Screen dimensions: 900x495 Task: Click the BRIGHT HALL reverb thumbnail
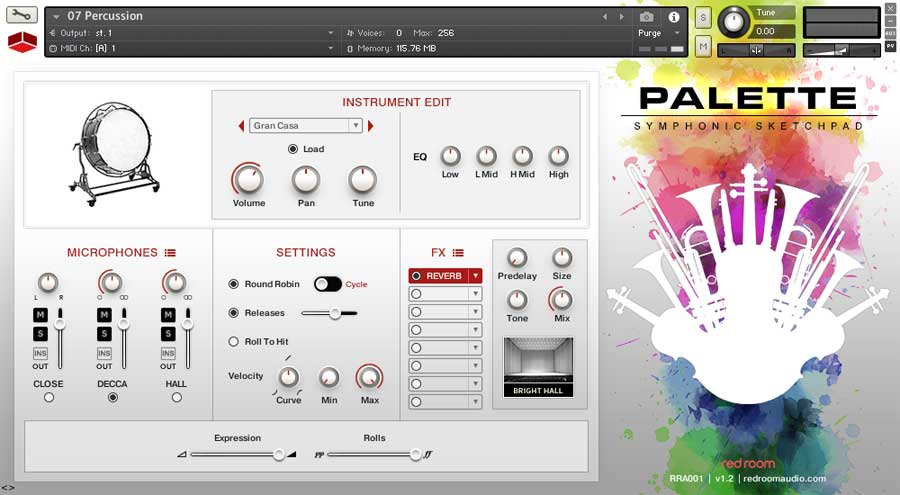[x=538, y=368]
